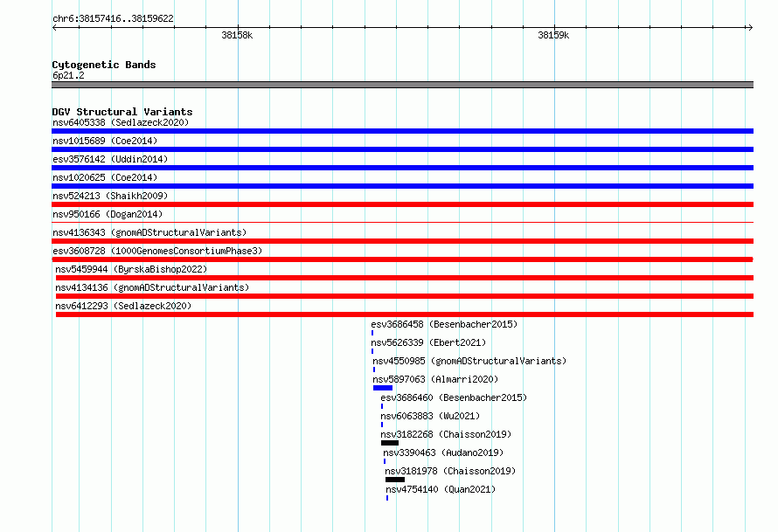The height and width of the screenshot is (532, 778).
Task: Click the 38159k ruler label
Action: tap(553, 35)
